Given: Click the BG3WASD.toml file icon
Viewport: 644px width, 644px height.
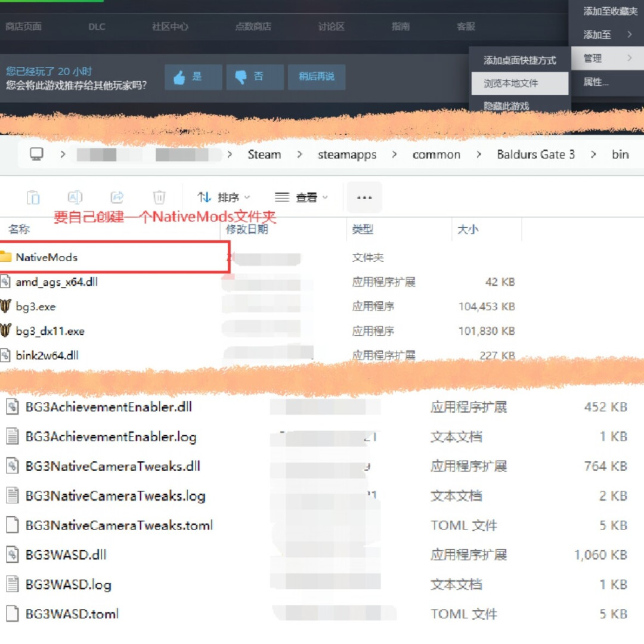Looking at the screenshot, I should [13, 614].
